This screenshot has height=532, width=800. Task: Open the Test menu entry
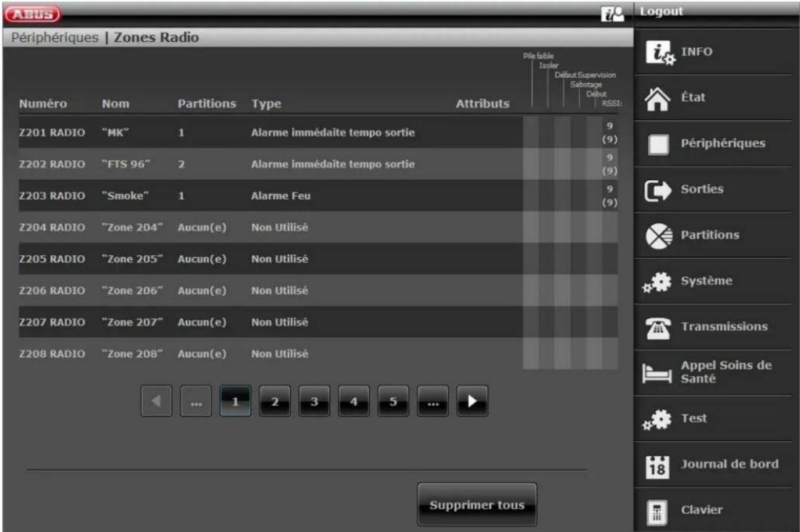tap(694, 419)
